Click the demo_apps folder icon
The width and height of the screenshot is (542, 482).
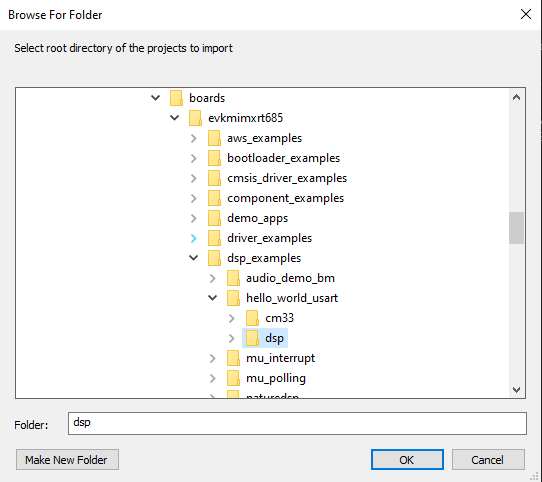[214, 218]
